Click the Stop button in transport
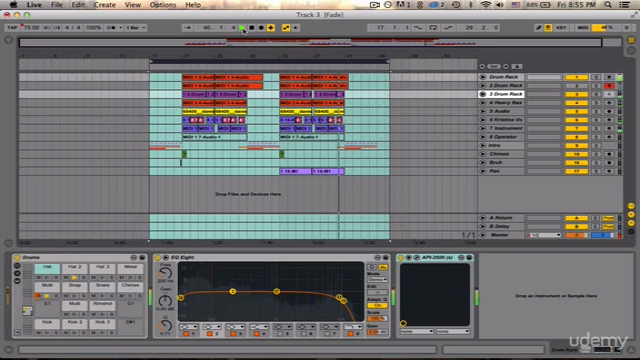 tap(252, 28)
